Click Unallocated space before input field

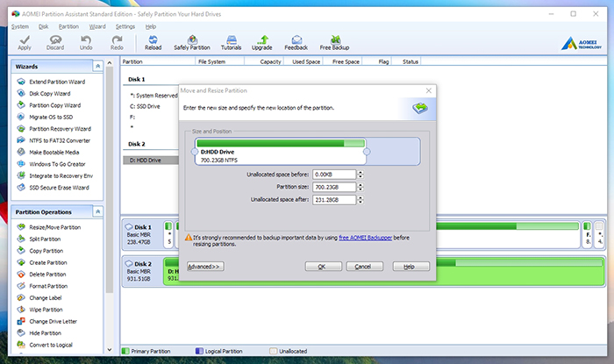click(x=334, y=175)
